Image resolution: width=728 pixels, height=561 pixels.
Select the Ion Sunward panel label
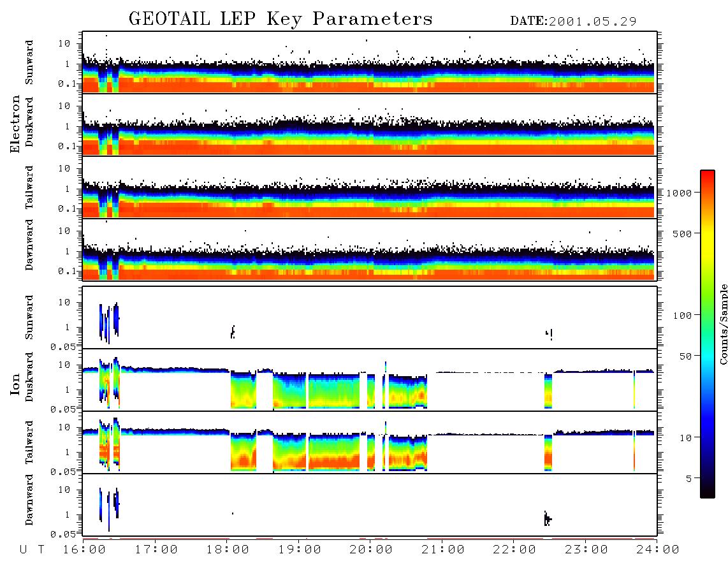click(x=29, y=317)
